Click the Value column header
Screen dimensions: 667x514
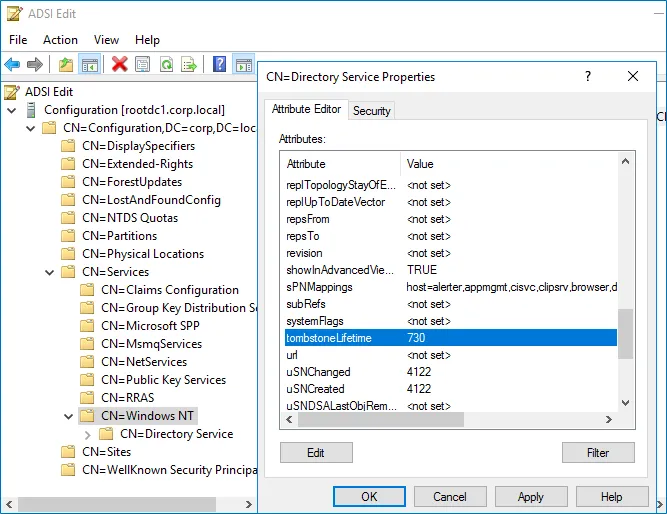pos(509,164)
